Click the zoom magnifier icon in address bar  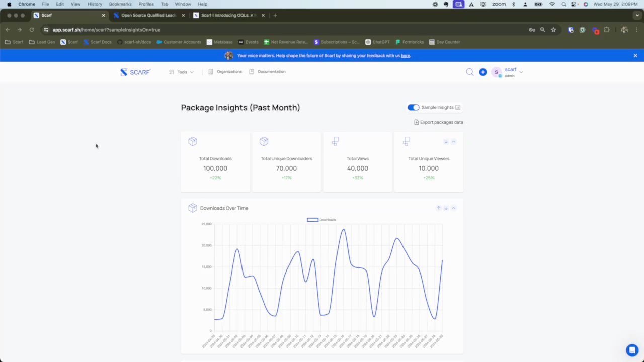(542, 30)
